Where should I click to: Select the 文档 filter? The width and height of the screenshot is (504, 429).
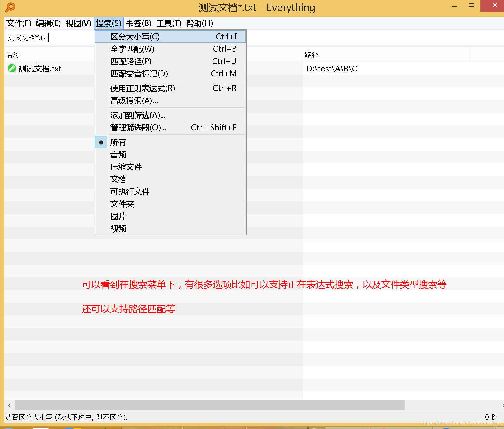170,179
